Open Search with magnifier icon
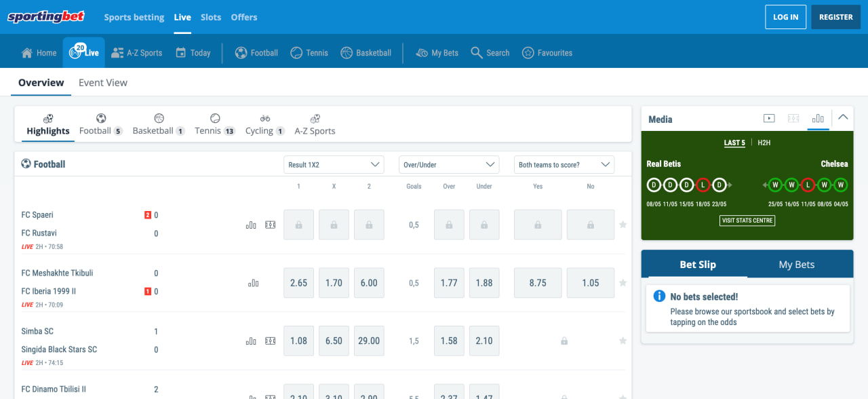This screenshot has height=399, width=868. [x=490, y=53]
